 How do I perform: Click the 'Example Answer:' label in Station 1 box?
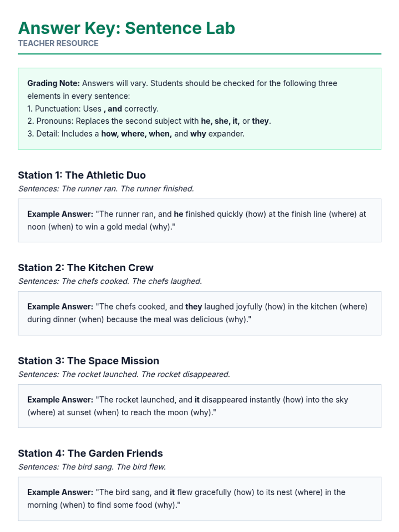60,214
